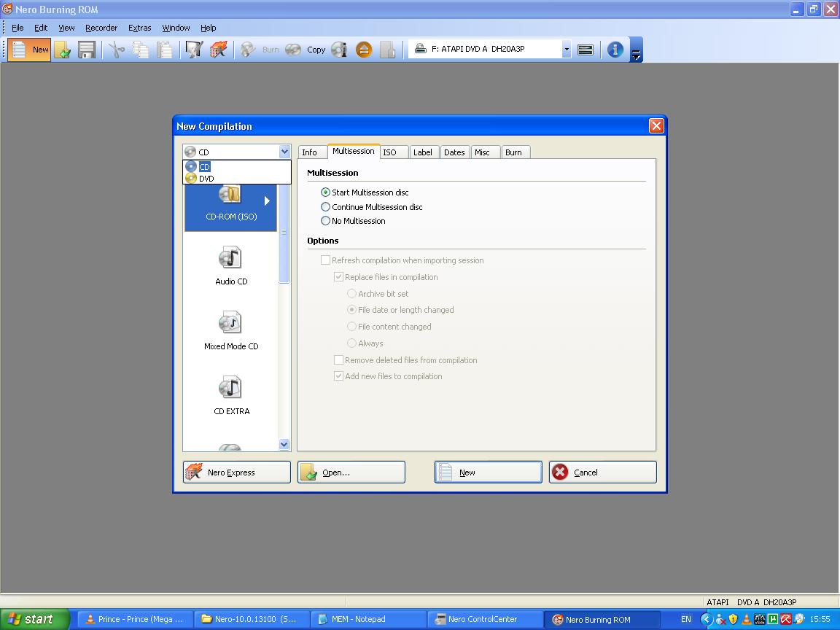
Task: Click the Cut scissors icon in toolbar
Action: (116, 50)
